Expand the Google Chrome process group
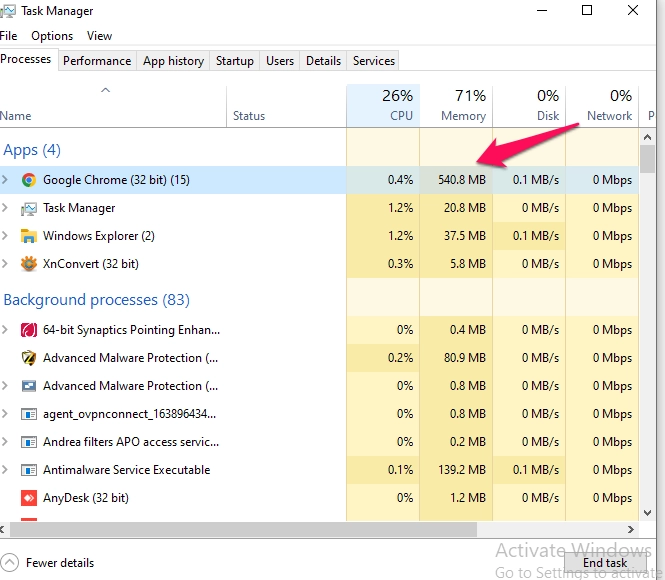The height and width of the screenshot is (580, 665). (5, 180)
